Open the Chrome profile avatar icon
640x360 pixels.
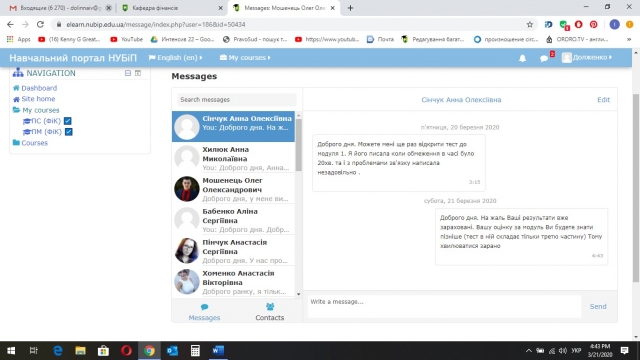(614, 24)
